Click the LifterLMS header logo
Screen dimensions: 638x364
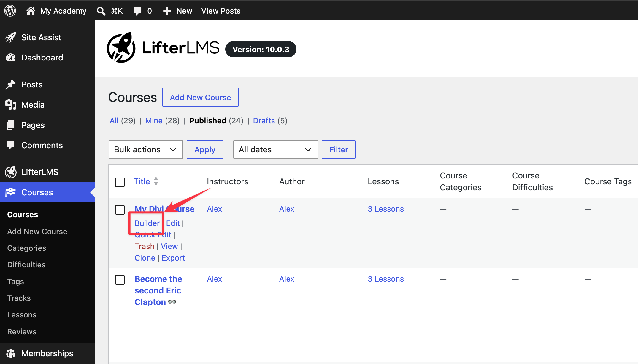(x=163, y=48)
